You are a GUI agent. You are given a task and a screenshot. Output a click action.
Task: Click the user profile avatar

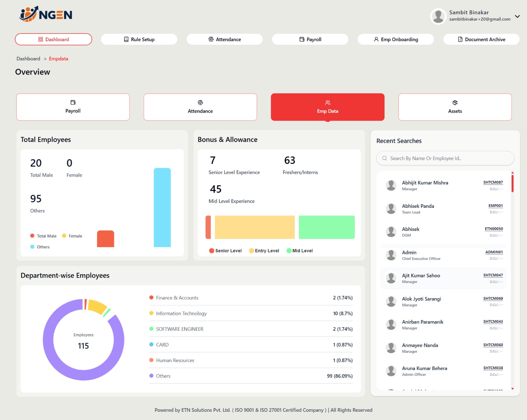tap(438, 16)
